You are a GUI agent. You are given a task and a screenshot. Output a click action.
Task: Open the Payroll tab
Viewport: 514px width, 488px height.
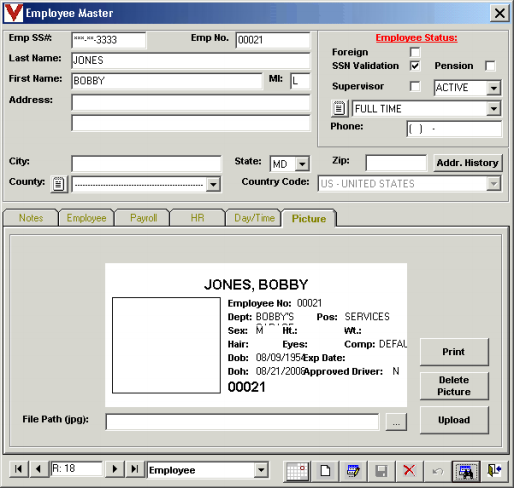(x=143, y=218)
